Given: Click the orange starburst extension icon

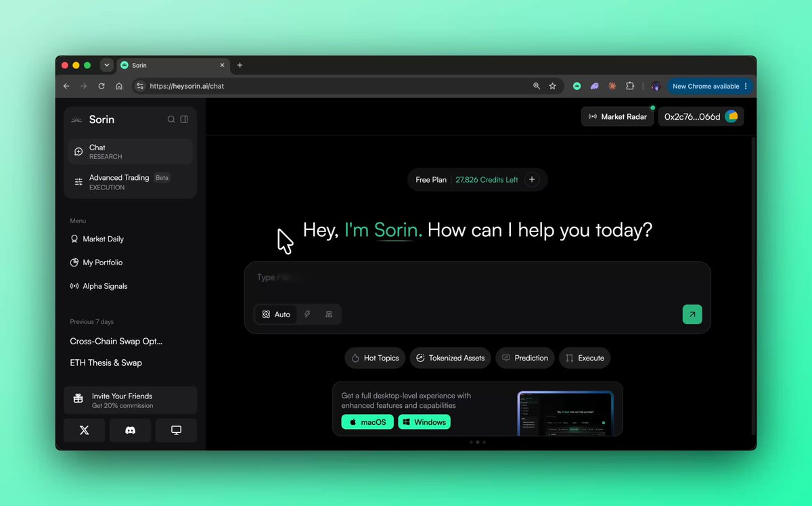Looking at the screenshot, I should tap(612, 86).
